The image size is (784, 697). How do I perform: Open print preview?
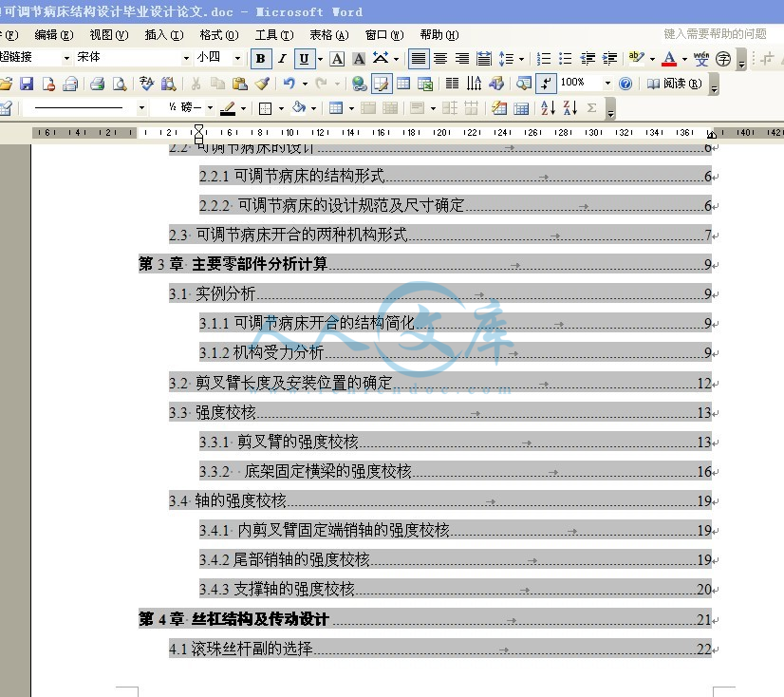click(119, 84)
